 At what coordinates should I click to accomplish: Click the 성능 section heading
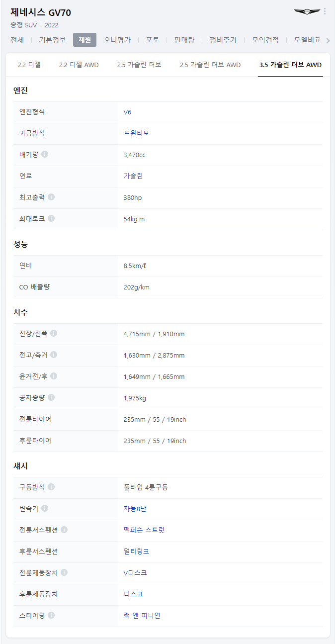point(20,244)
